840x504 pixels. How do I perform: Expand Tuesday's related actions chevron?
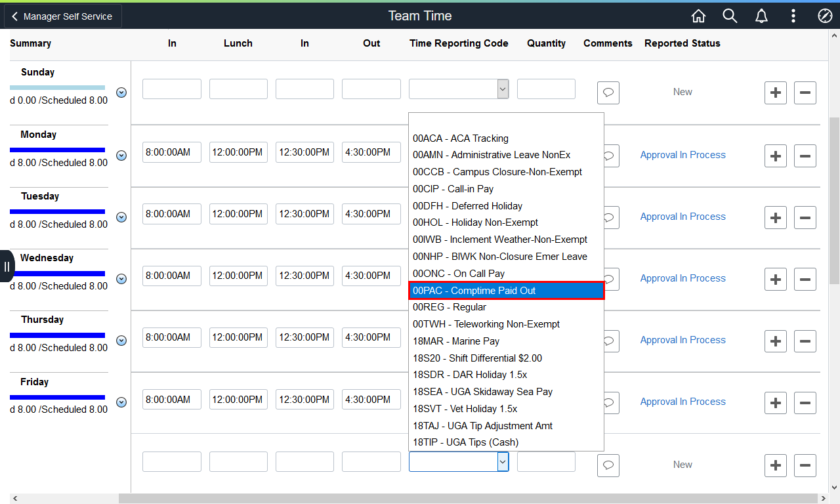point(121,217)
